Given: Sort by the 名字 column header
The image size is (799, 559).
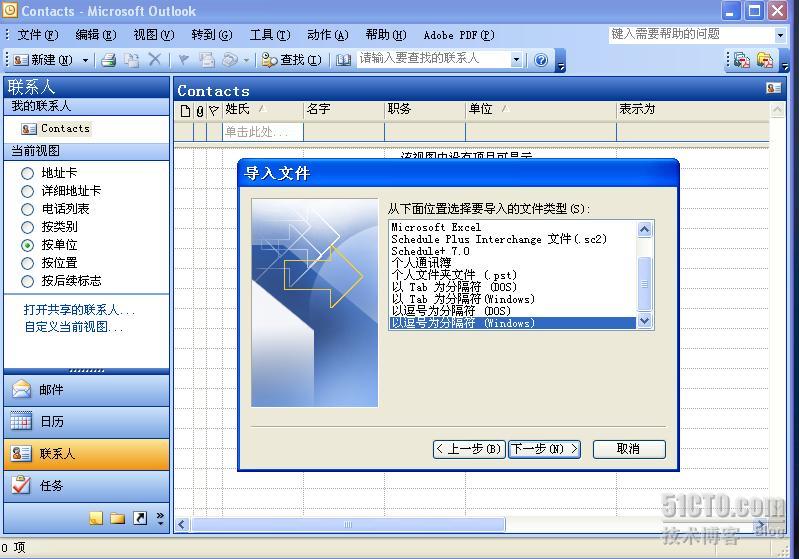Looking at the screenshot, I should pyautogui.click(x=344, y=109).
